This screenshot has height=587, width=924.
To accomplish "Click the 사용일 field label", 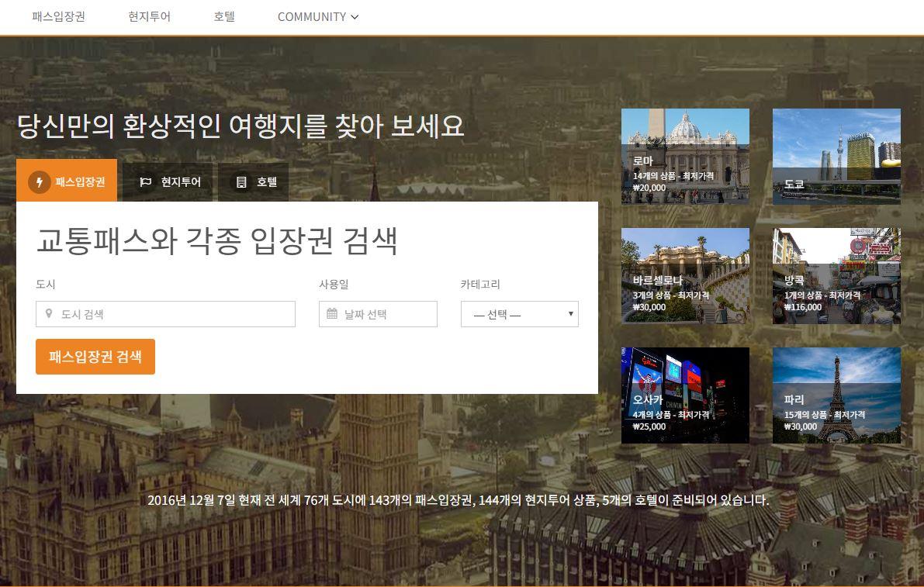I will coord(334,284).
